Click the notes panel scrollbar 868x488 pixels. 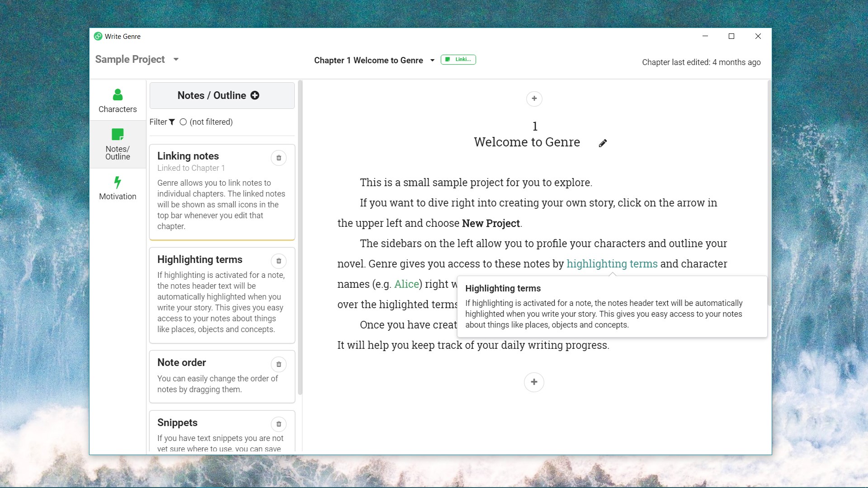[x=300, y=237]
